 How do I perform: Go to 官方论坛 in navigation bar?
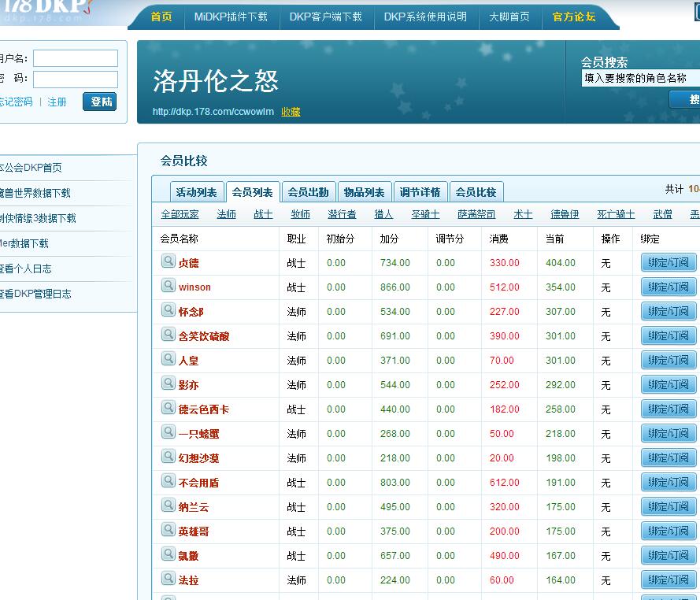(574, 17)
